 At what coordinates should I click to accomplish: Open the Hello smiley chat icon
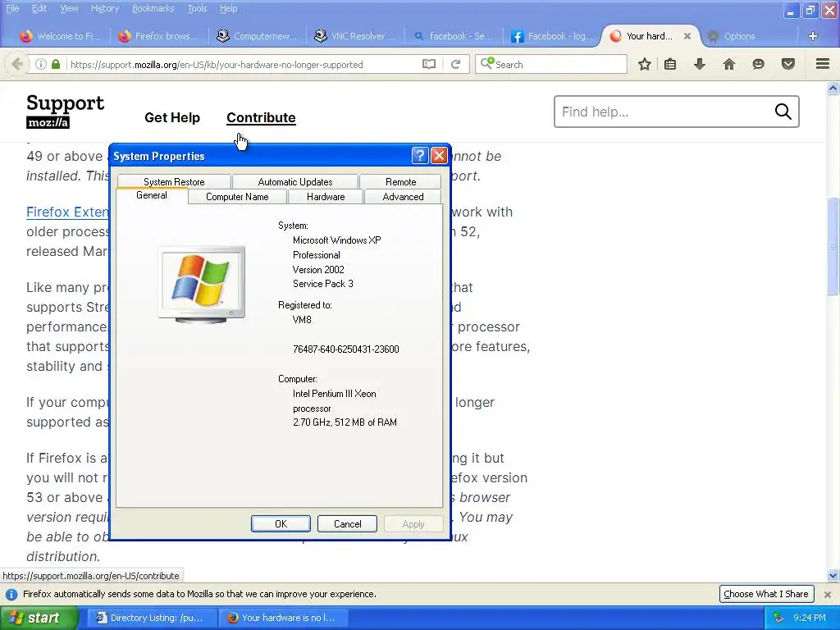point(758,64)
